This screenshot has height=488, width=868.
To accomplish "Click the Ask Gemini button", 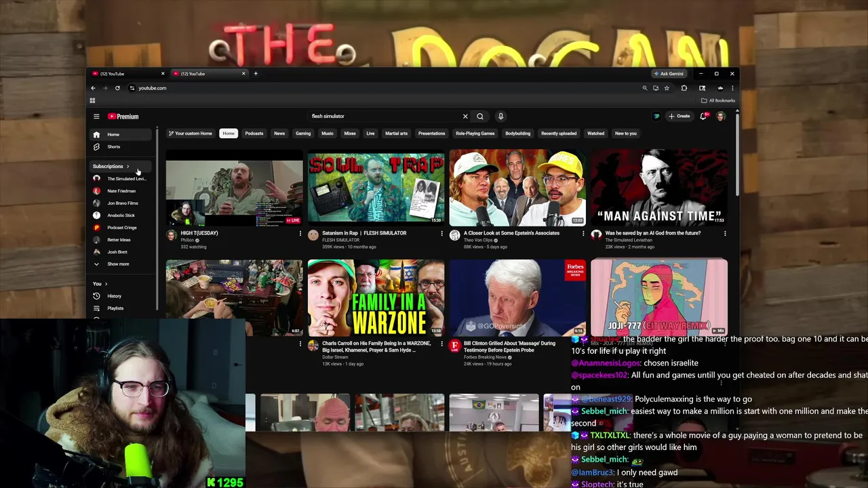I will pos(669,73).
